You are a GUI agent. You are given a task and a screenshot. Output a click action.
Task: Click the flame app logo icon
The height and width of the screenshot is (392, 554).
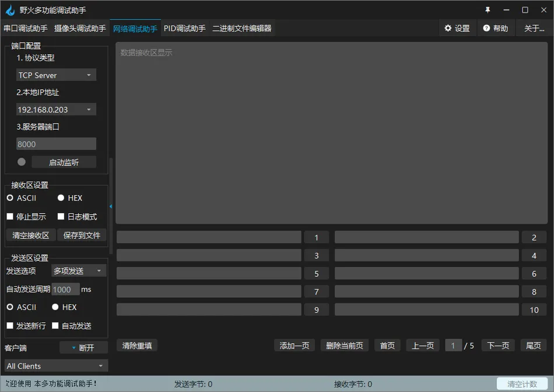tap(10, 10)
